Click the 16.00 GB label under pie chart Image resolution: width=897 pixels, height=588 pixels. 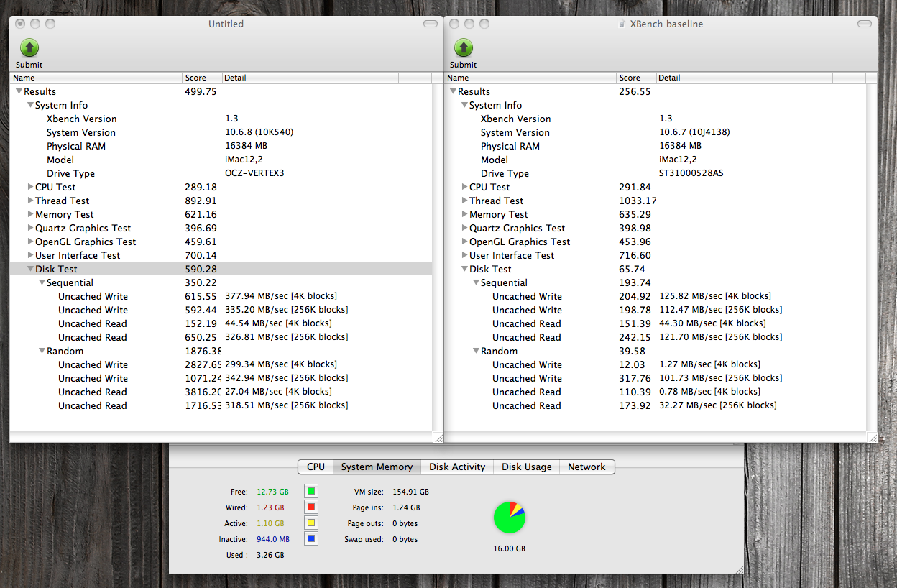pos(510,548)
